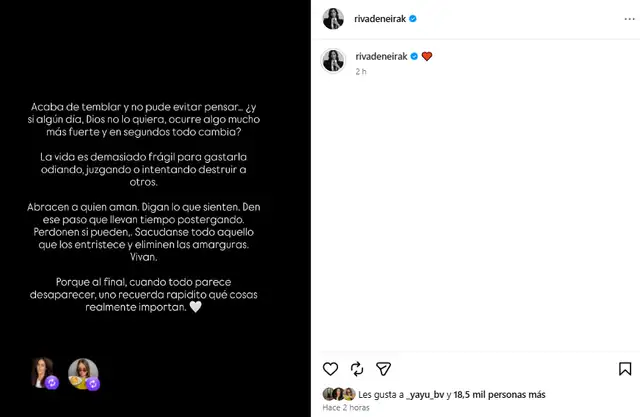Open first reposter avatar with dark hair

click(x=45, y=373)
